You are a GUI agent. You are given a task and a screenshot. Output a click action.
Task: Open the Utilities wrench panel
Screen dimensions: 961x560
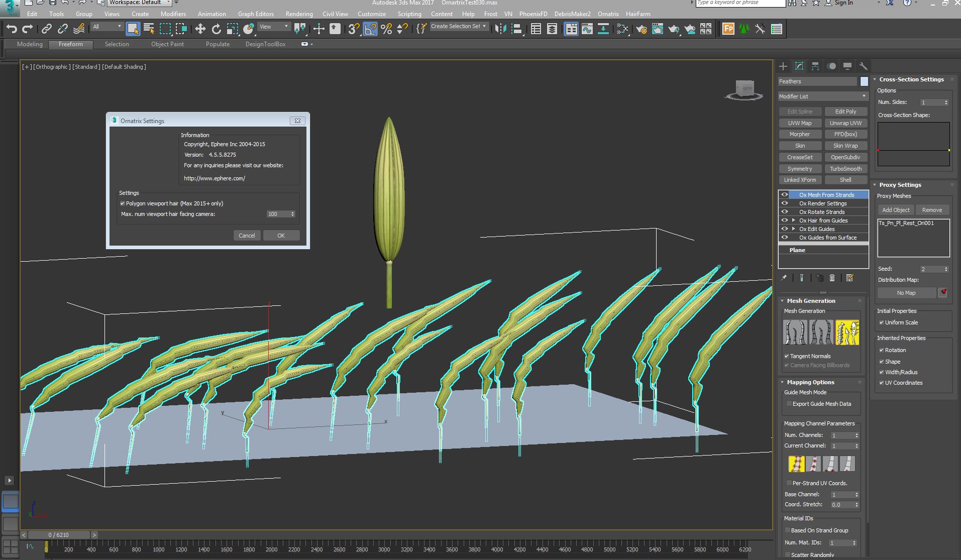(863, 66)
